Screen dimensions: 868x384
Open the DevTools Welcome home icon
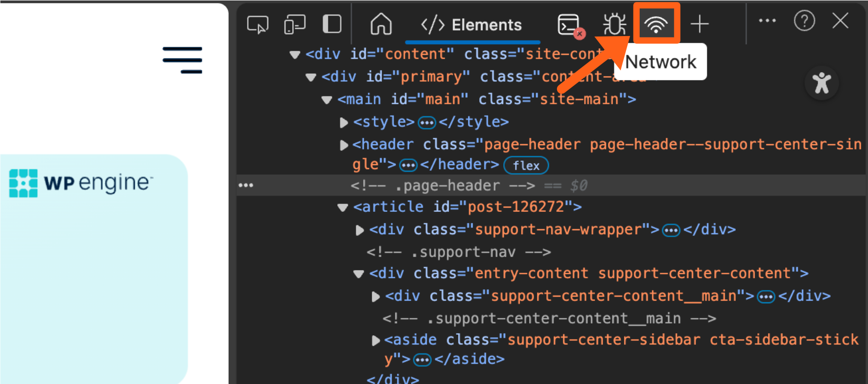point(381,24)
